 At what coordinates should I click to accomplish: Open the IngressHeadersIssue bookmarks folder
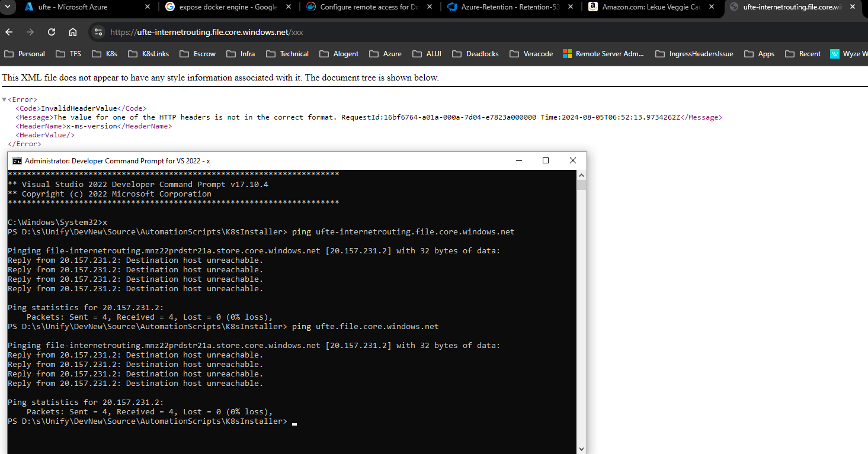coord(694,54)
